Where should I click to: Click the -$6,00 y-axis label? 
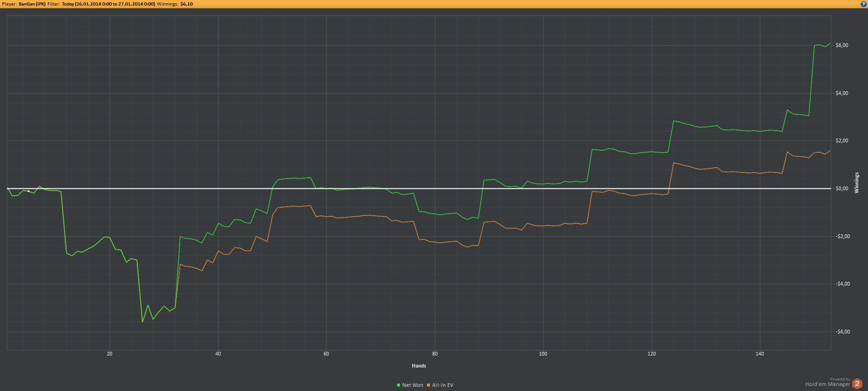click(843, 332)
